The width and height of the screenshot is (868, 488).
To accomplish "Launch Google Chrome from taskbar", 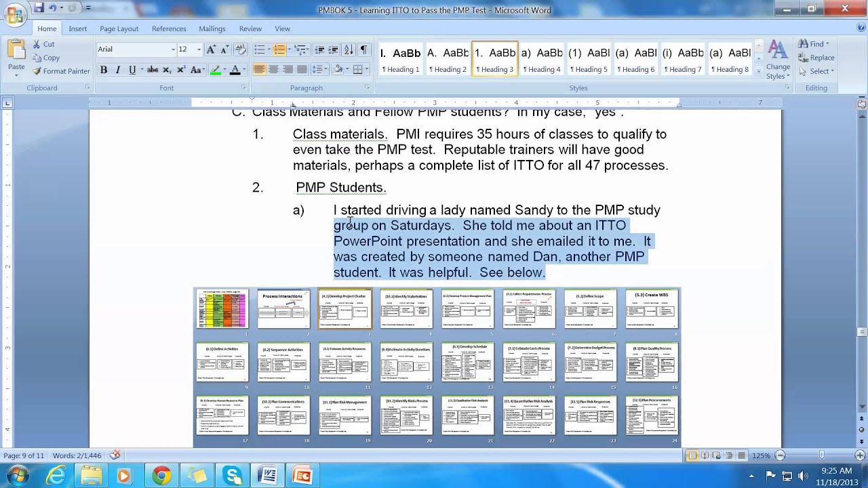I will coord(161,476).
